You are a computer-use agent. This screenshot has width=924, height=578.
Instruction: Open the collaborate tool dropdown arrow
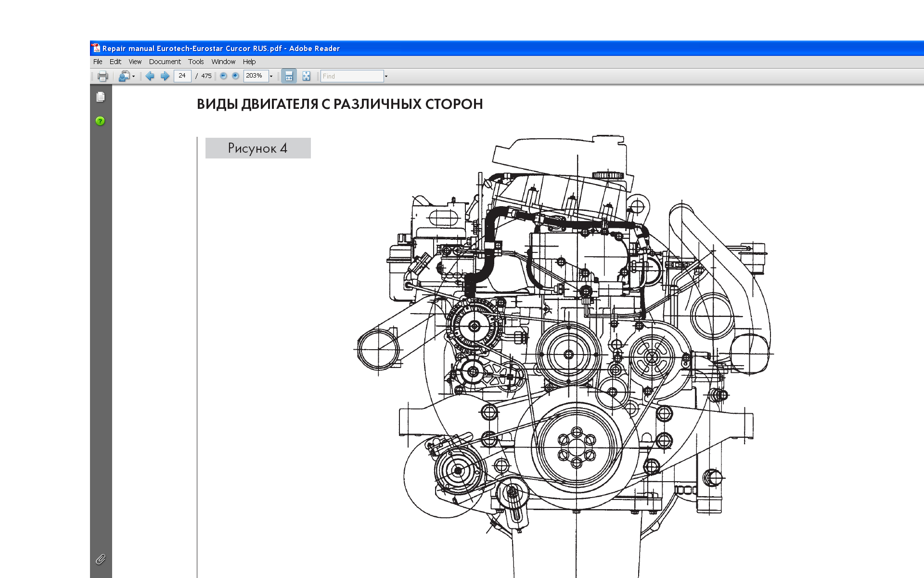click(x=134, y=76)
